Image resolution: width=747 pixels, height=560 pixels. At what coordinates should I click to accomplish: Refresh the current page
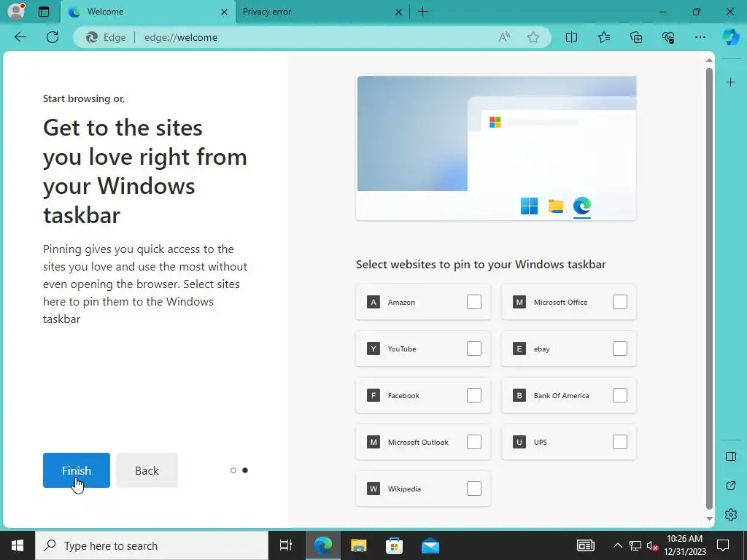[x=53, y=37]
